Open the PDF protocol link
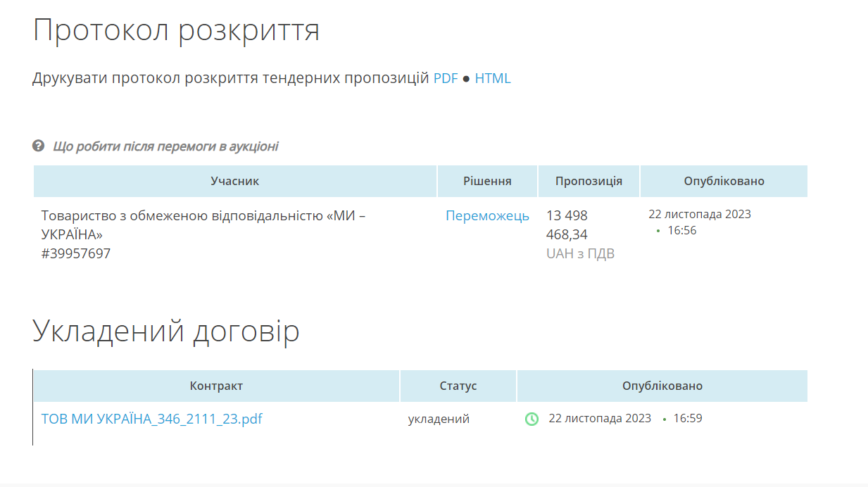Image resolution: width=868 pixels, height=487 pixels. [445, 78]
